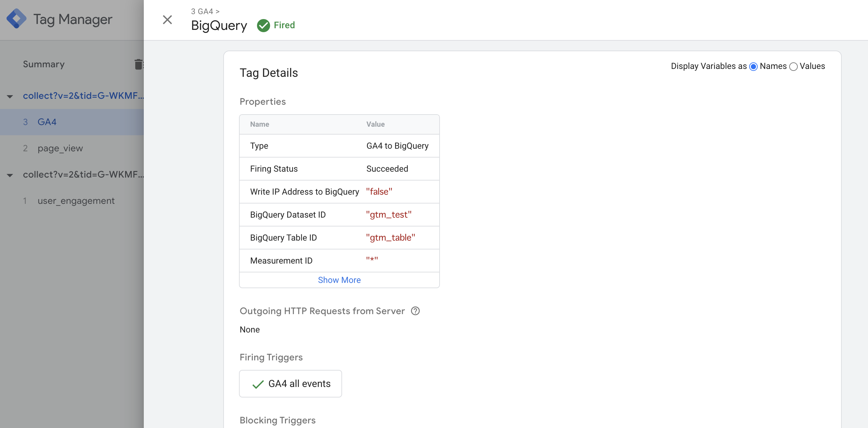
Task: Click the green Fired checkmark icon
Action: pos(263,26)
